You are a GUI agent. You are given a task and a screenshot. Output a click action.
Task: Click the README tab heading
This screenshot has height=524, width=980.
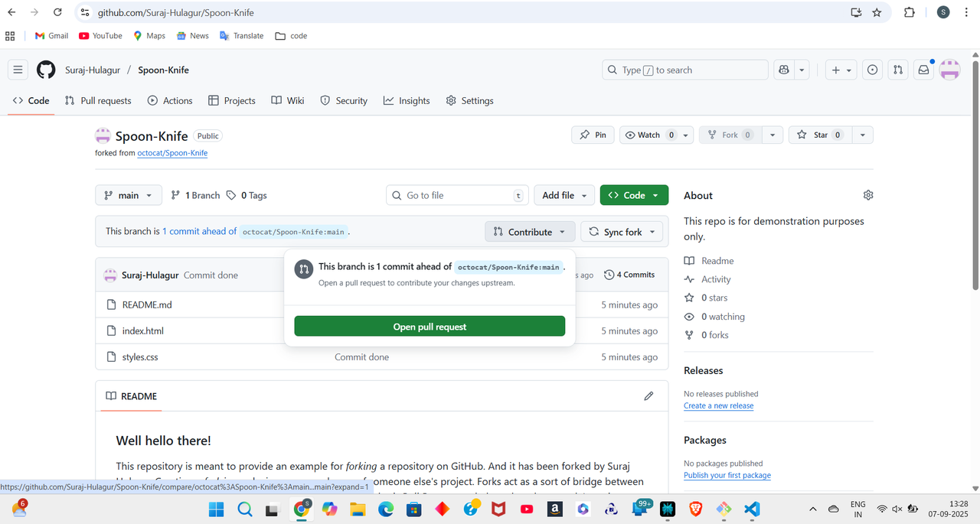coord(131,396)
